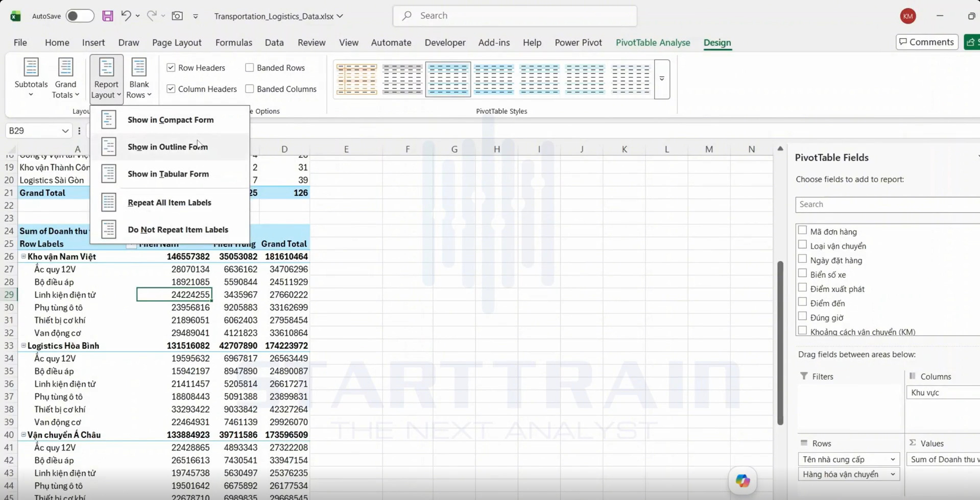Check the Đúng giờ field
This screenshot has width=980, height=500.
[802, 316]
